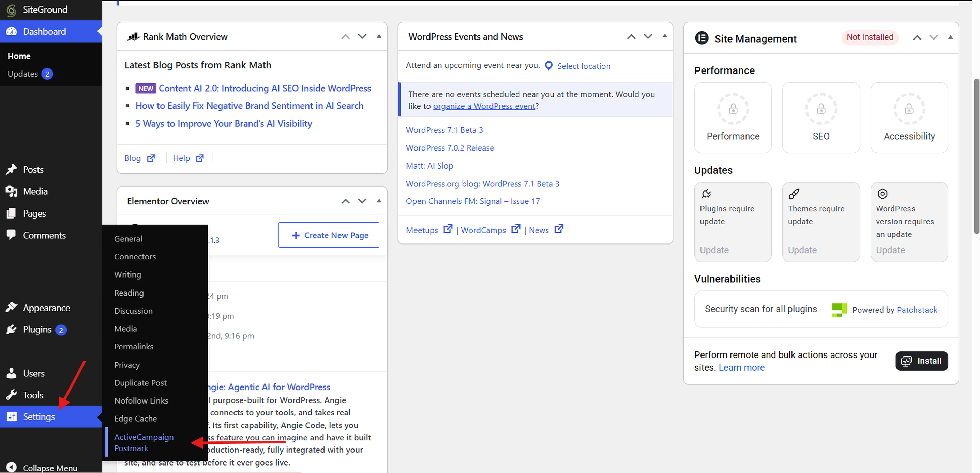This screenshot has width=980, height=473.
Task: Click Update under Plugins require update
Action: [714, 250]
